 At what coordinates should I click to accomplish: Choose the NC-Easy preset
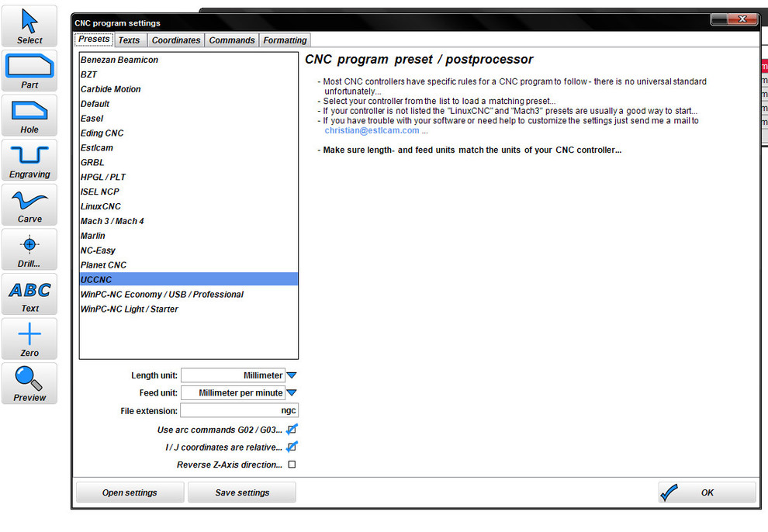click(189, 250)
